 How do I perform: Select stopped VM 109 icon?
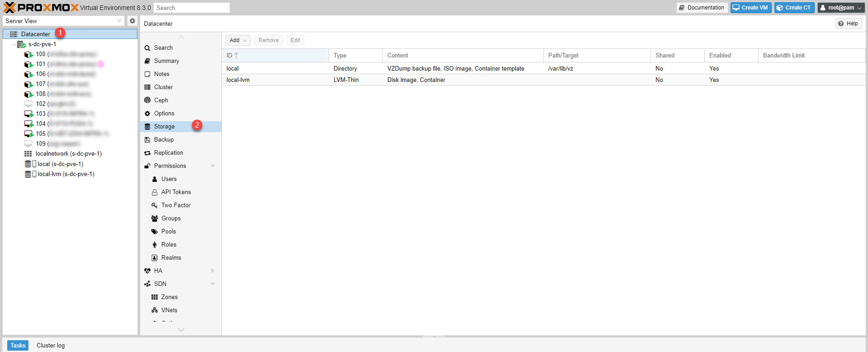point(28,144)
